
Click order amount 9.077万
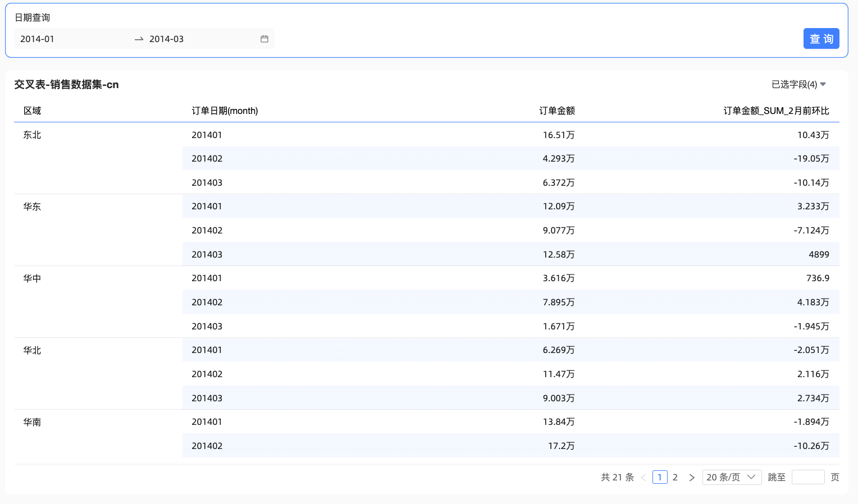(559, 230)
